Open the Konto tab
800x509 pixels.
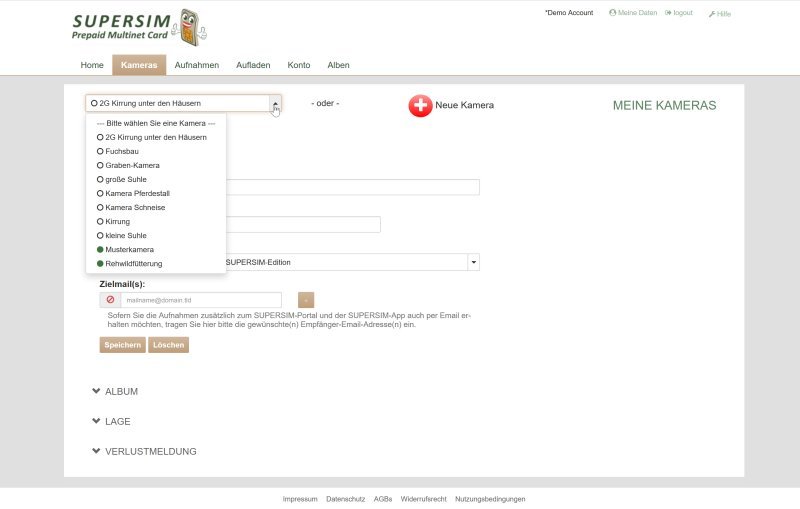[299, 65]
